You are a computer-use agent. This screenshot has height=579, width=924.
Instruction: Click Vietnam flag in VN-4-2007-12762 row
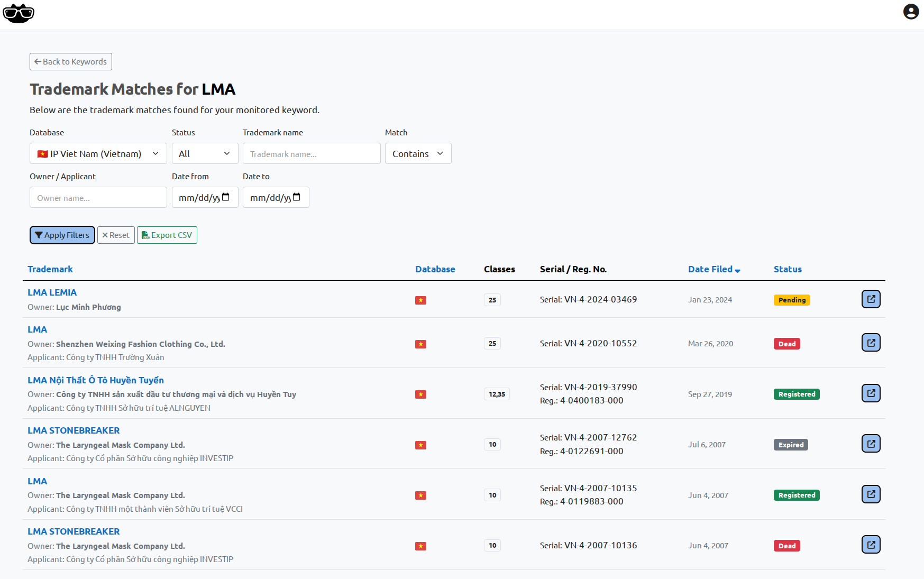click(420, 445)
